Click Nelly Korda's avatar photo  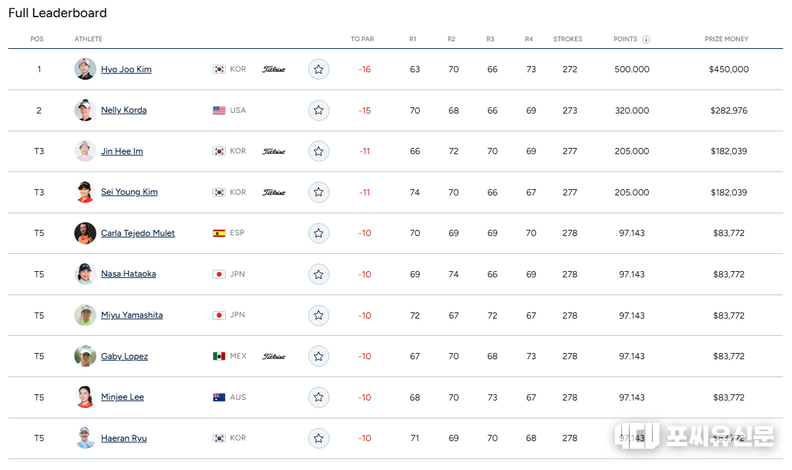point(84,110)
